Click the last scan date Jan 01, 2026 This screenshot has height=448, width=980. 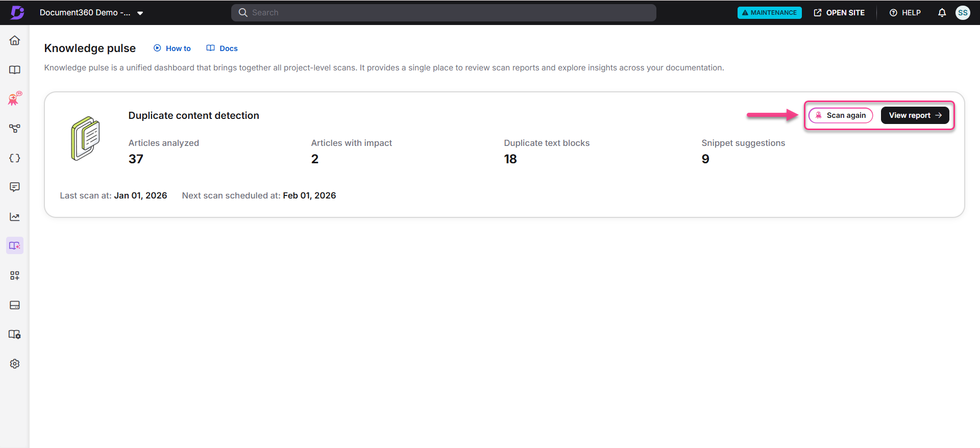tap(140, 195)
